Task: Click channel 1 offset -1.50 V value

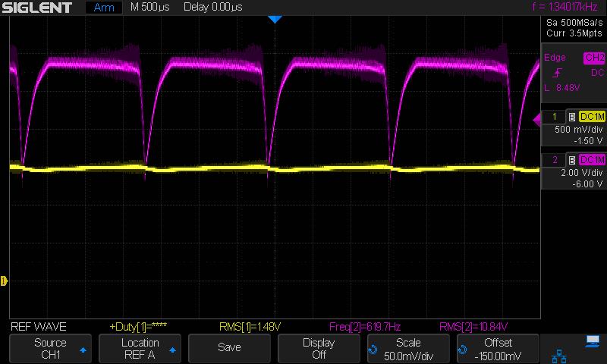Action: [x=587, y=141]
